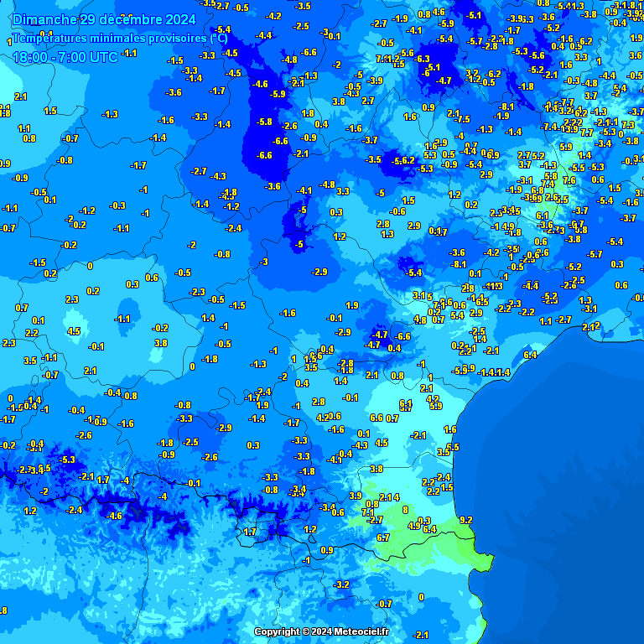The width and height of the screenshot is (644, 644).
Task: Select the 3.9 temperature label
Action: tap(356, 496)
